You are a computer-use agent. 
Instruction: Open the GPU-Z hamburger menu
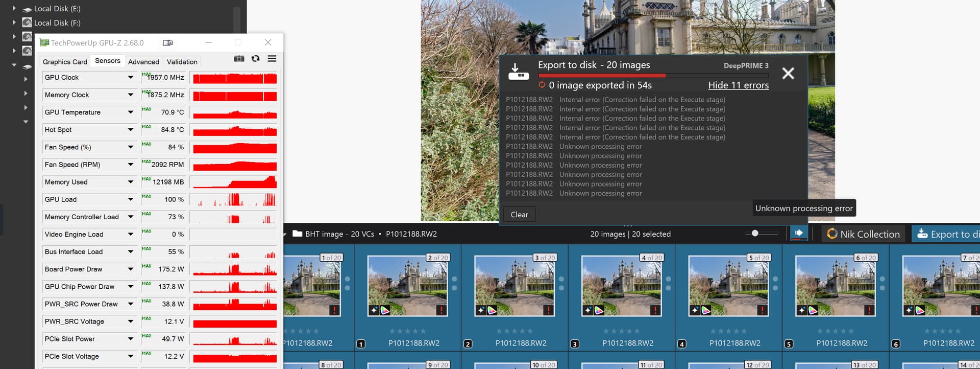pos(272,59)
